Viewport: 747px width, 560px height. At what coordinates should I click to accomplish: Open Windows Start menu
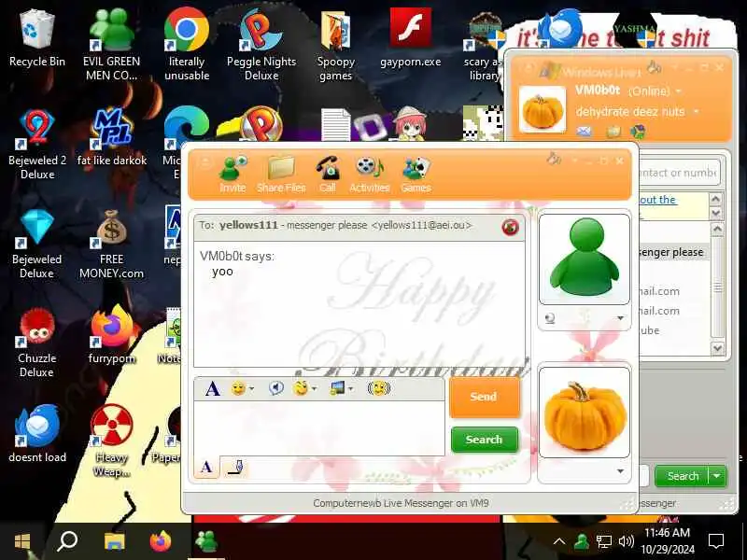pyautogui.click(x=21, y=541)
